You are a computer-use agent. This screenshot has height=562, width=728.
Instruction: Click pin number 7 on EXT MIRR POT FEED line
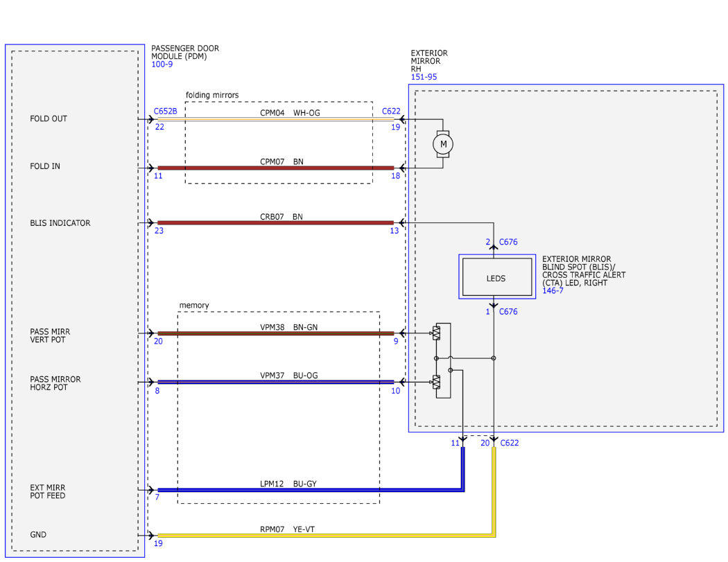coord(157,498)
